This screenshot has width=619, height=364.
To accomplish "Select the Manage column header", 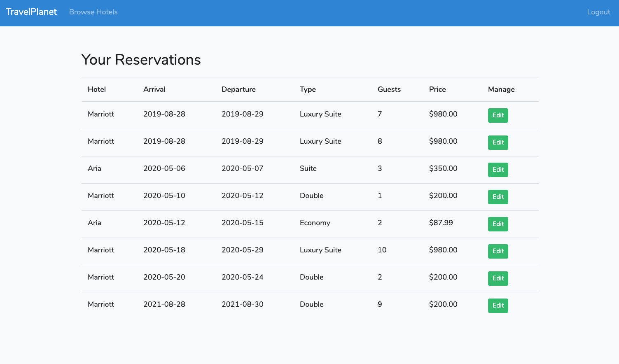I will click(501, 89).
